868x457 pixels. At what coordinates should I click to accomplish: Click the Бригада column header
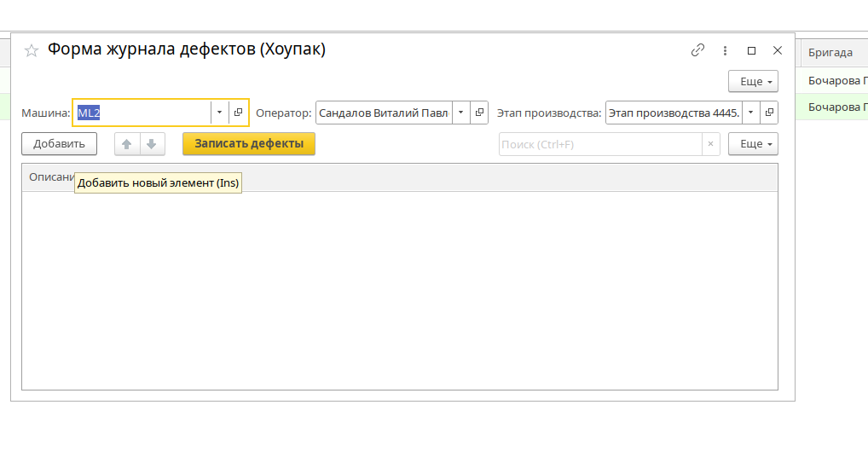pyautogui.click(x=831, y=53)
